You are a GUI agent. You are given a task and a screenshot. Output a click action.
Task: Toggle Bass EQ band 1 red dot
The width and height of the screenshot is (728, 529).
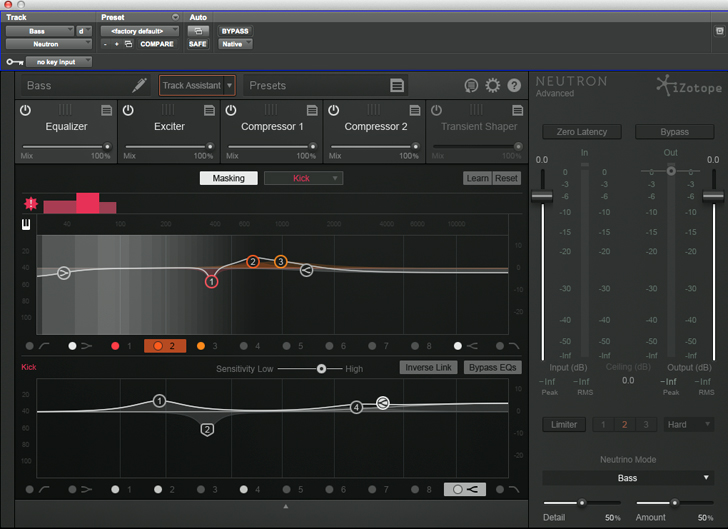[115, 346]
